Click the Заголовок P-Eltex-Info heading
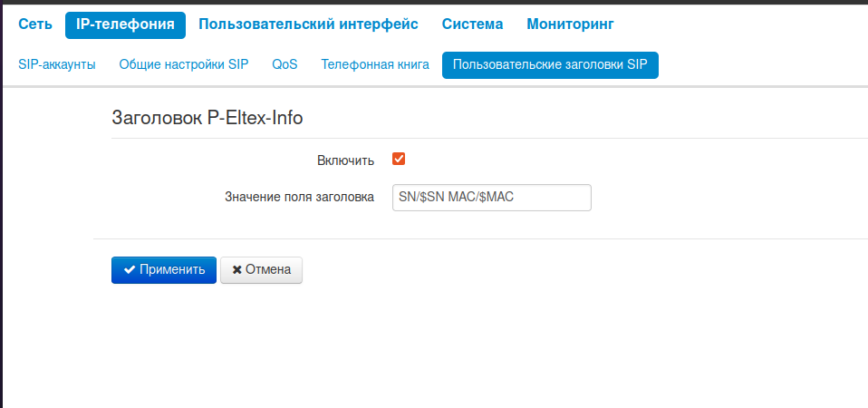 pos(207,118)
